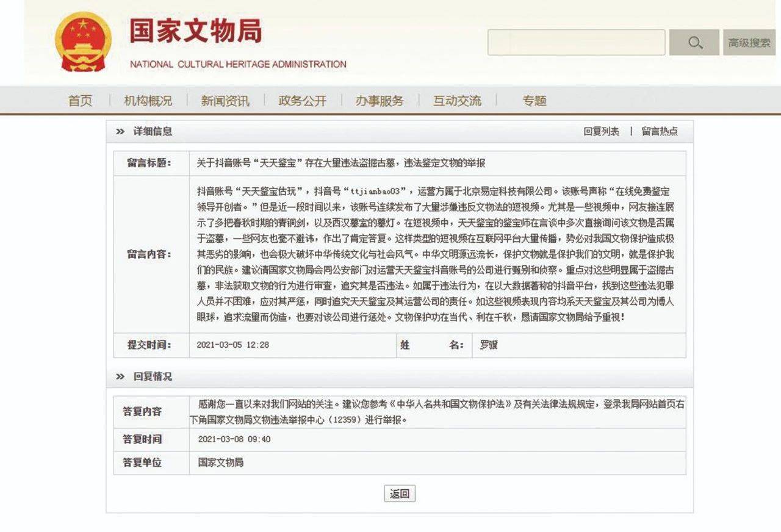Viewport: 781px width, 532px height.
Task: Click the 返回 button
Action: click(x=400, y=494)
